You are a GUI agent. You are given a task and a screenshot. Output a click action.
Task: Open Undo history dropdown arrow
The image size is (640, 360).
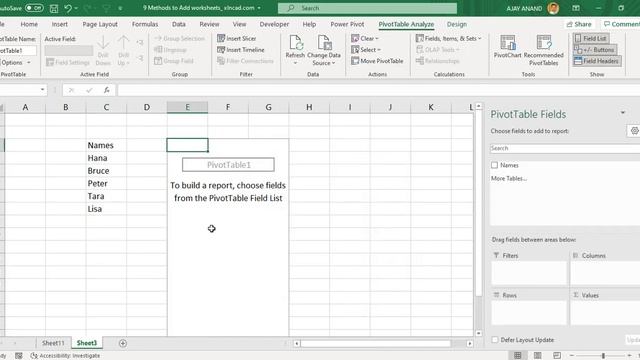coord(76,8)
